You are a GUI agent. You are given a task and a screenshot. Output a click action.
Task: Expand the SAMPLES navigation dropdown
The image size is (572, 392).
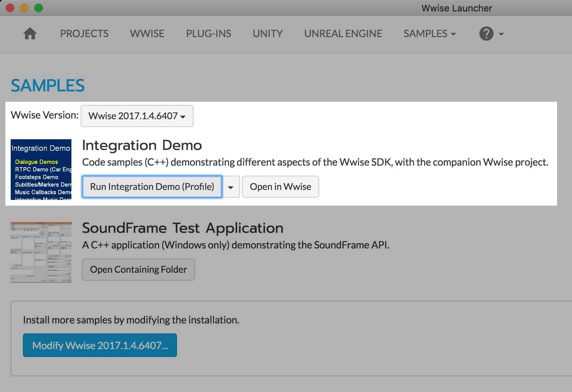pos(430,34)
